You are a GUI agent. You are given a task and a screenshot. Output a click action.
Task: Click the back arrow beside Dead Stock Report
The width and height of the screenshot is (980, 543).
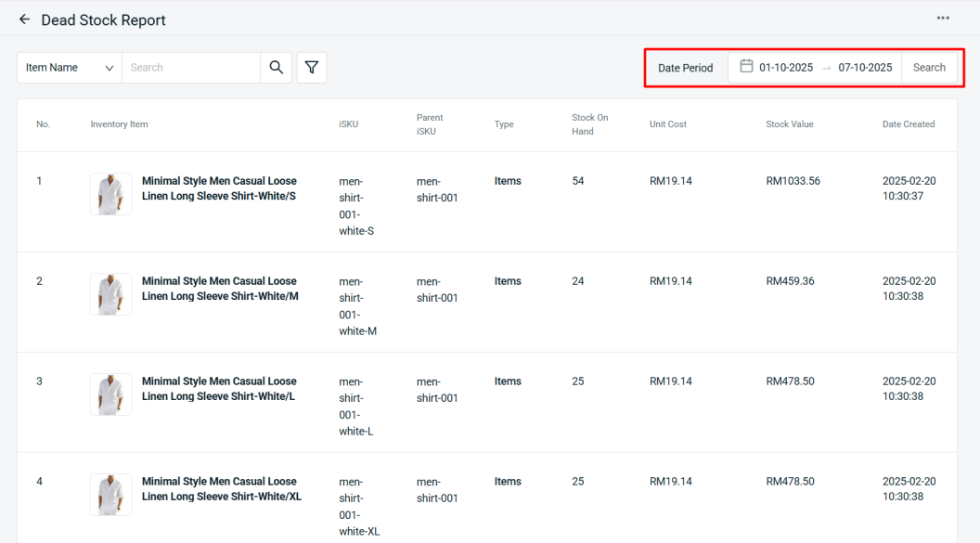click(24, 19)
